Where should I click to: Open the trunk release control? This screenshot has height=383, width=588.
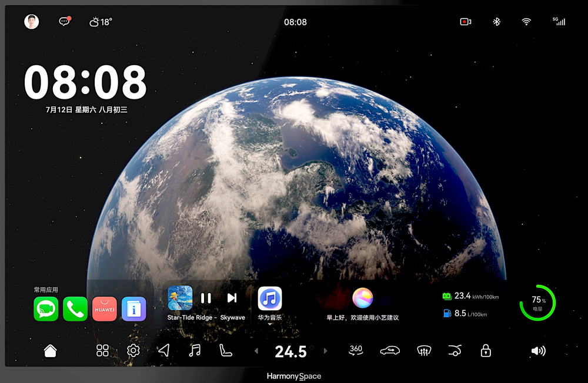coord(455,351)
